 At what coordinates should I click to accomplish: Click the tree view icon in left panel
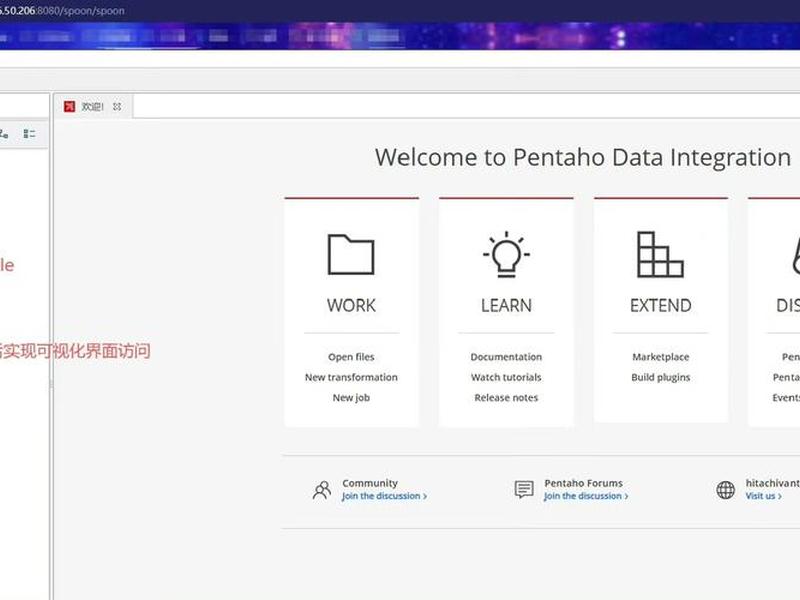(4, 134)
